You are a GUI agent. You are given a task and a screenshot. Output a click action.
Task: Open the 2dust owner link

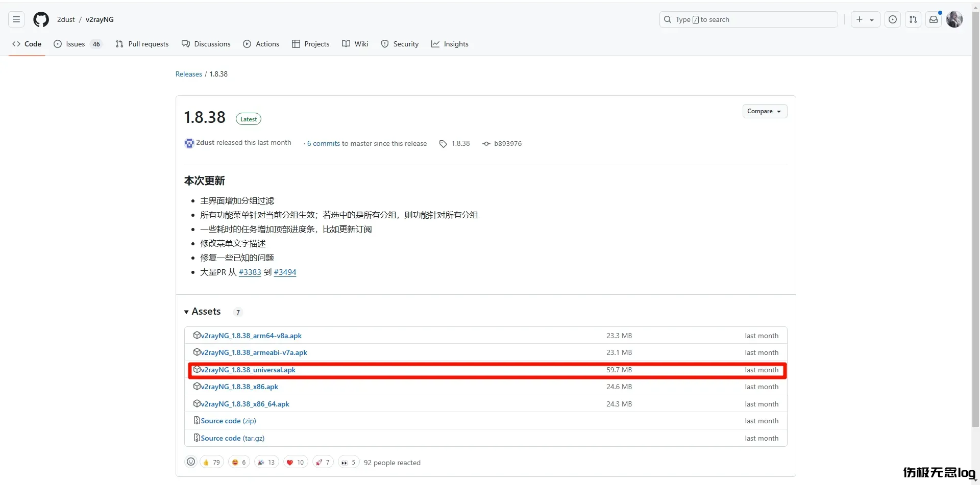pos(66,19)
